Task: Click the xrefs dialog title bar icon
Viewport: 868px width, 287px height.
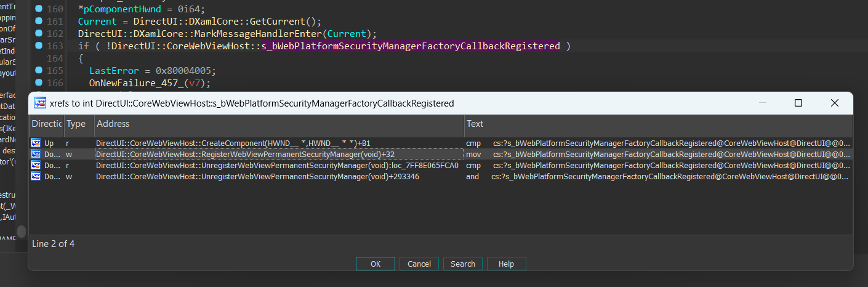Action: (40, 103)
